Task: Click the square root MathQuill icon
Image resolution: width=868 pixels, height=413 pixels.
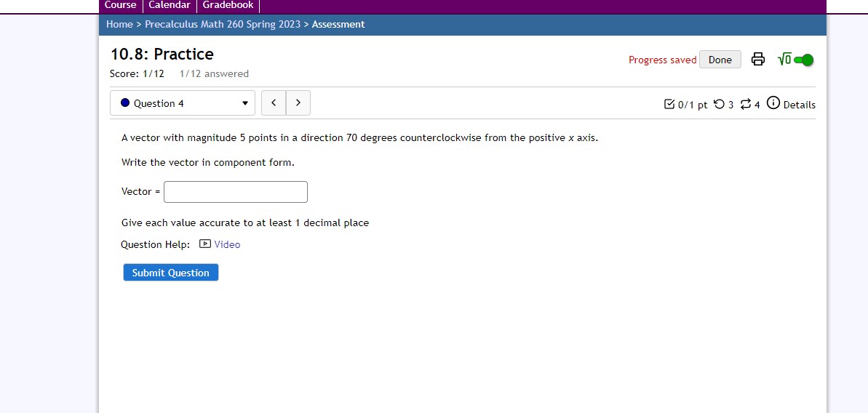Action: pos(784,59)
